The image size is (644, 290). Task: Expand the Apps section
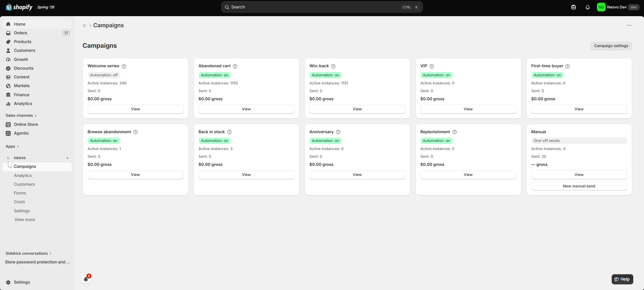[12, 146]
